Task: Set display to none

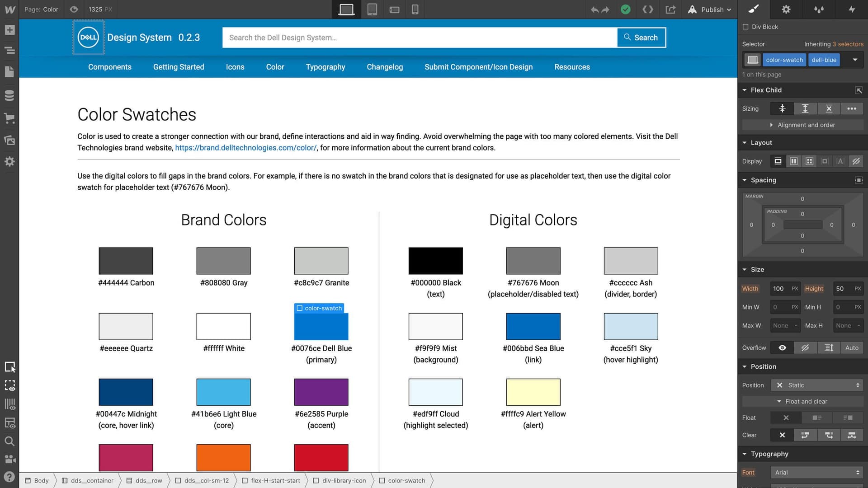Action: pyautogui.click(x=856, y=161)
